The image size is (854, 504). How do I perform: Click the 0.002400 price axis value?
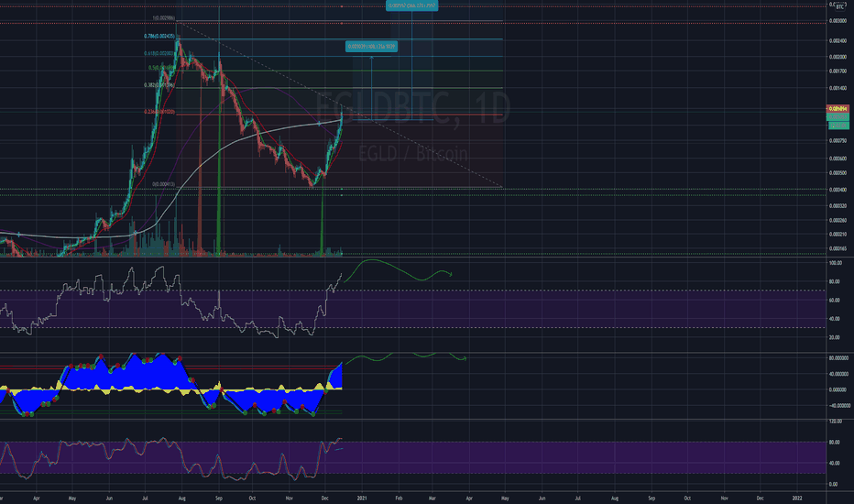[838, 41]
